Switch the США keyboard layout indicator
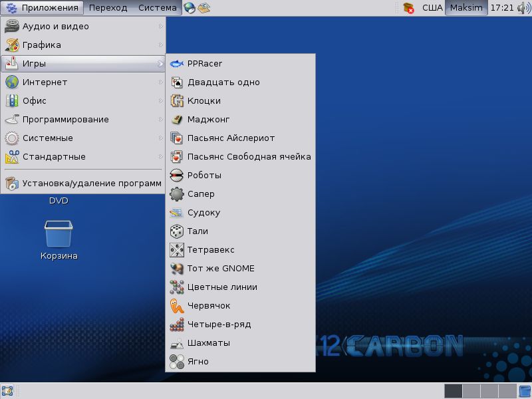The height and width of the screenshot is (399, 532). tap(432, 7)
